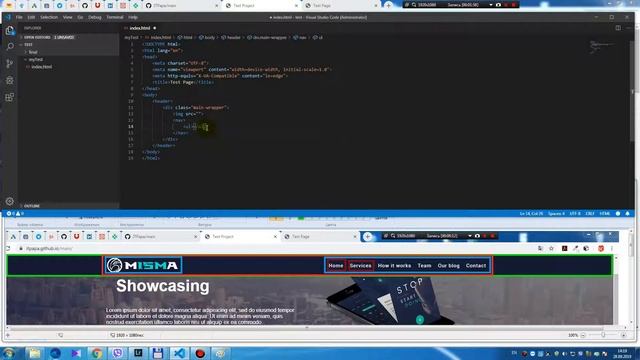640x360 pixels.
Task: Open the editor More Actions ellipsis in VS Code
Action: pos(629,28)
